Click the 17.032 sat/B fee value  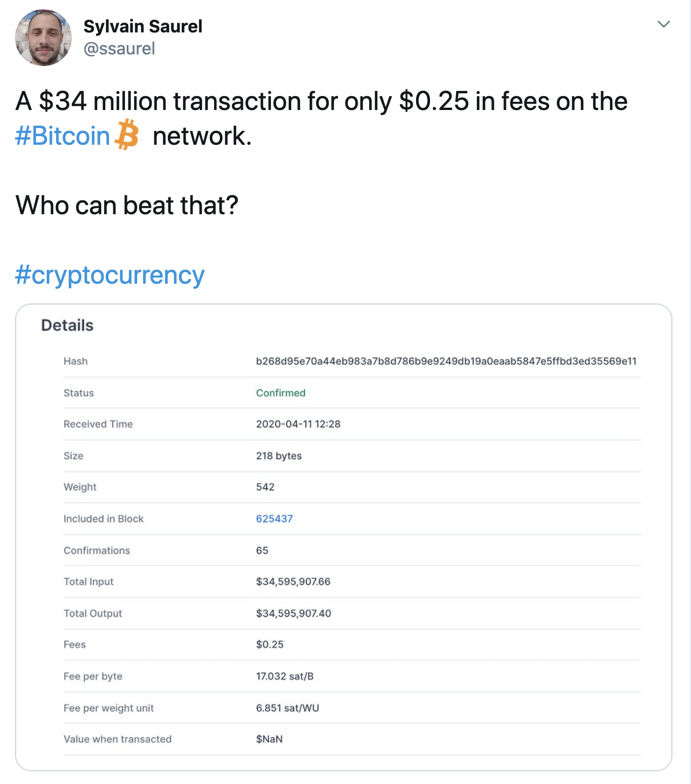285,676
